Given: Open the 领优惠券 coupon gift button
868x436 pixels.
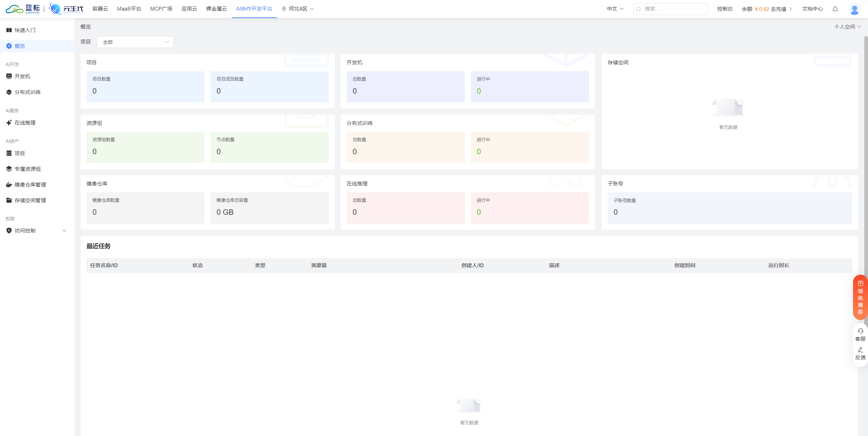Looking at the screenshot, I should tap(860, 297).
